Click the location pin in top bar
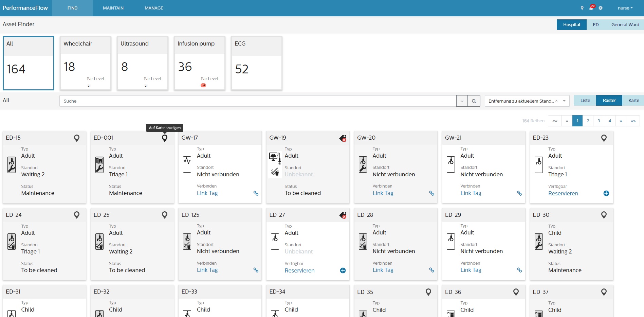The width and height of the screenshot is (644, 317). (x=582, y=8)
